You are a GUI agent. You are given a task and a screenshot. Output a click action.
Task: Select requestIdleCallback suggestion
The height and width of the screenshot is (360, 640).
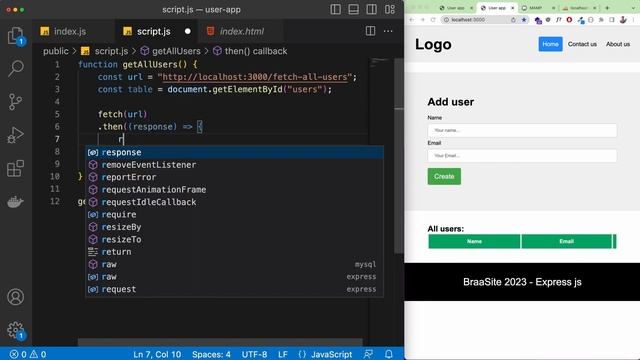pyautogui.click(x=234, y=202)
